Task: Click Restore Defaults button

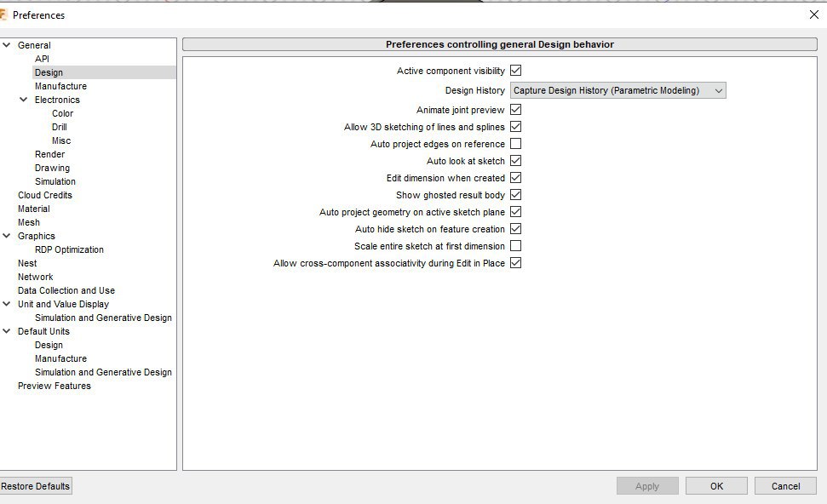Action: (35, 486)
